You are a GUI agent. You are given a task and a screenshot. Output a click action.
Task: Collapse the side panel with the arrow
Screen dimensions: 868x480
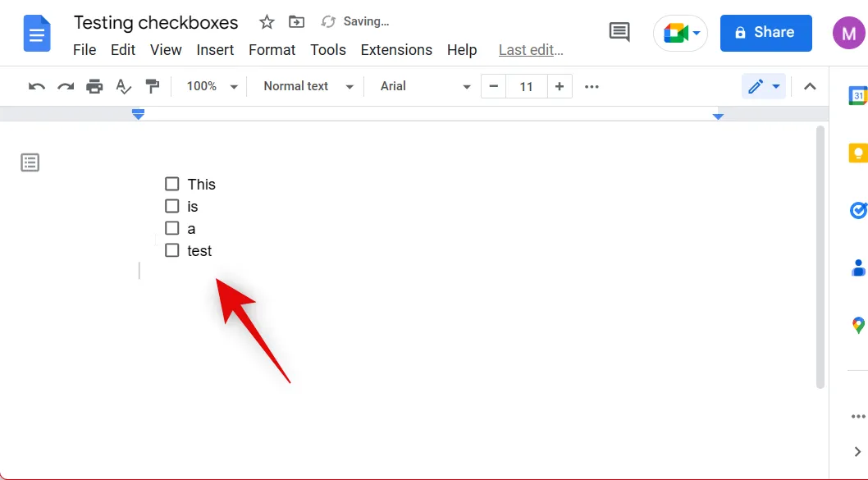[x=857, y=452]
